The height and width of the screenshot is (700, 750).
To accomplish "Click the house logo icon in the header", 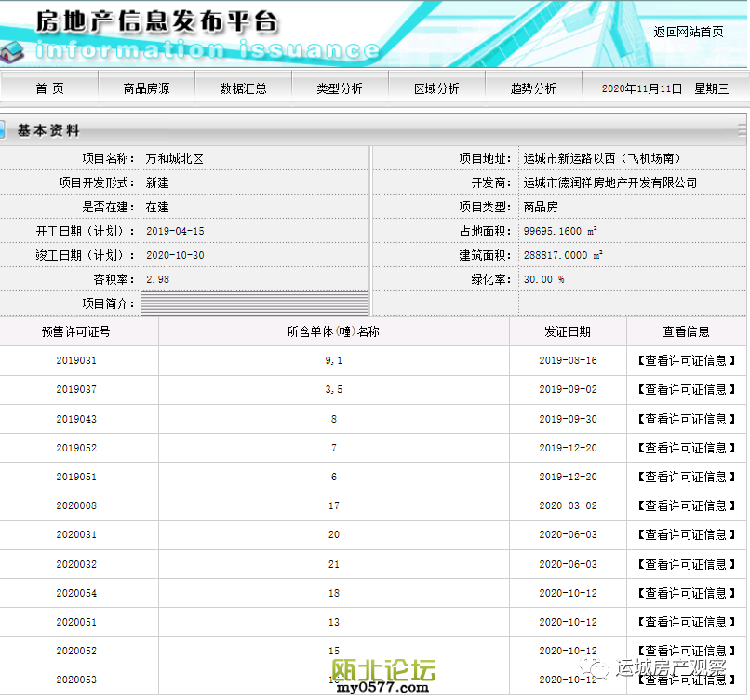I will (13, 50).
